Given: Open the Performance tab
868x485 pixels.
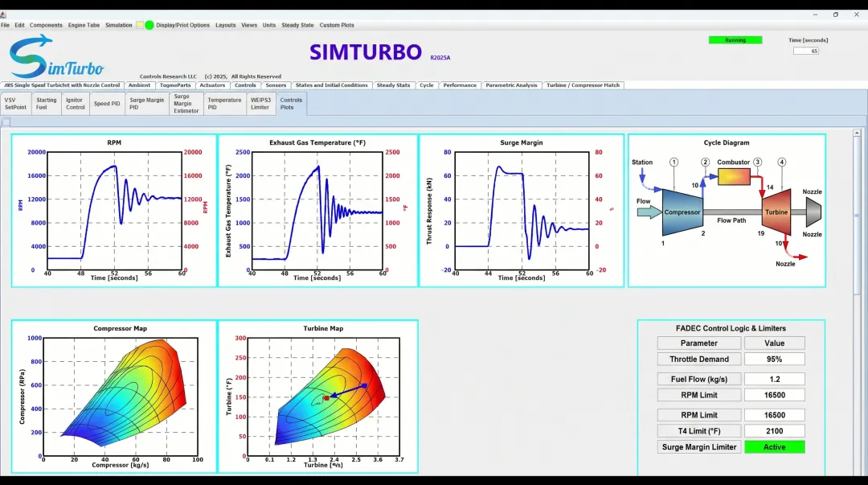Looking at the screenshot, I should pos(460,85).
